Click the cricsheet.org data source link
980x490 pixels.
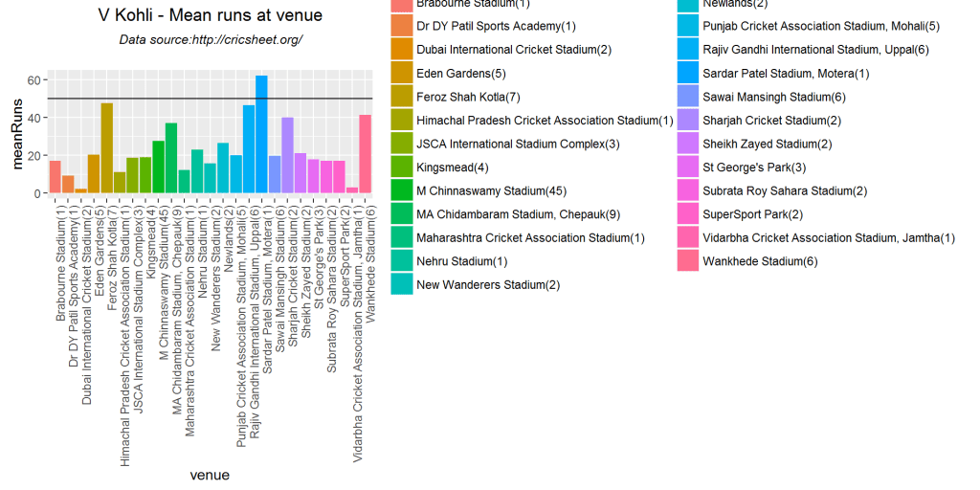coord(211,40)
